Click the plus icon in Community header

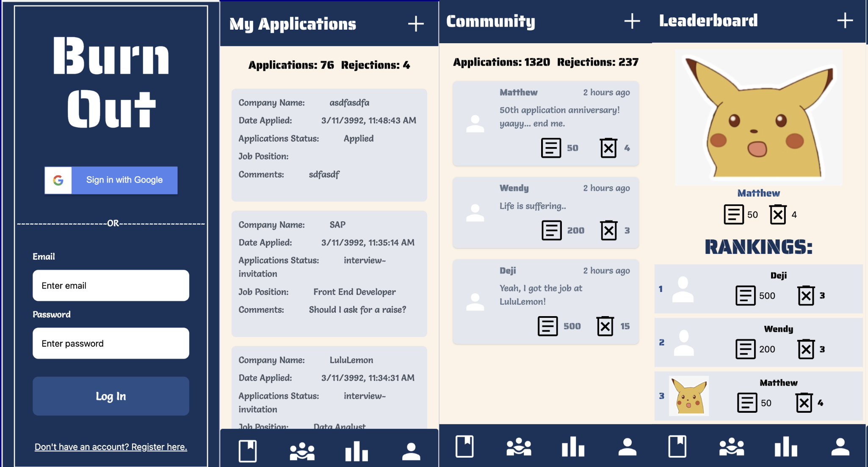(x=632, y=21)
